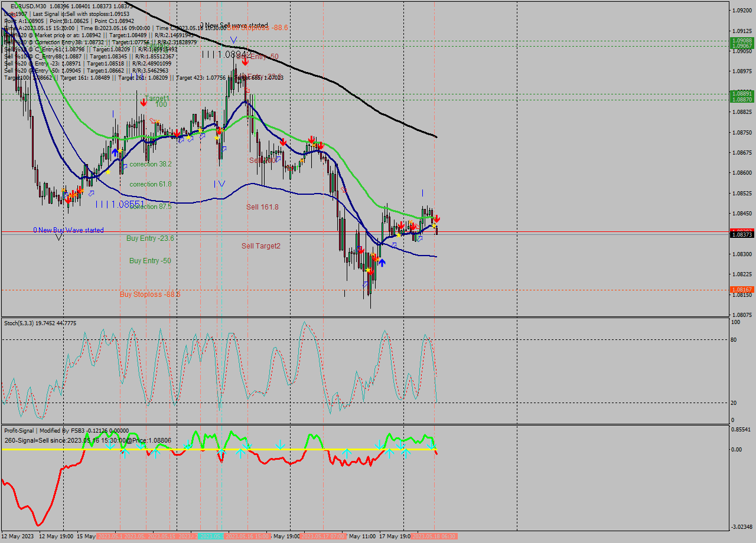Select the 'Buy Entry -50' label
The height and width of the screenshot is (543, 756).
[x=150, y=261]
